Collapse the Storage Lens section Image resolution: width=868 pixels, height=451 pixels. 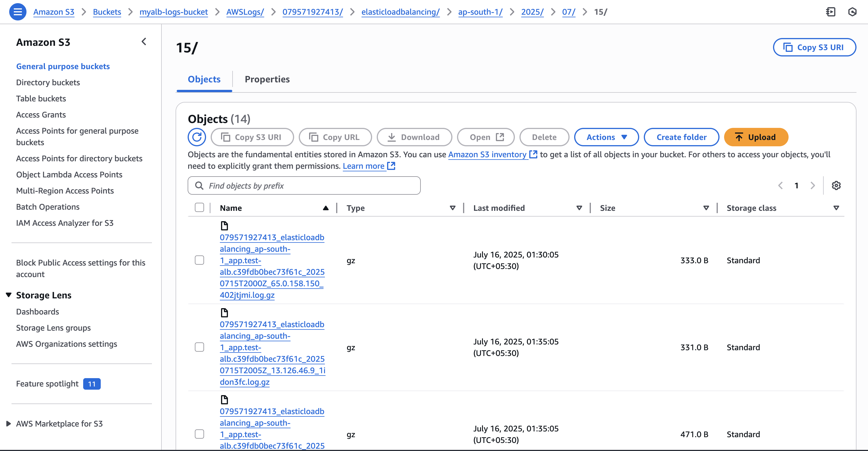coord(8,295)
